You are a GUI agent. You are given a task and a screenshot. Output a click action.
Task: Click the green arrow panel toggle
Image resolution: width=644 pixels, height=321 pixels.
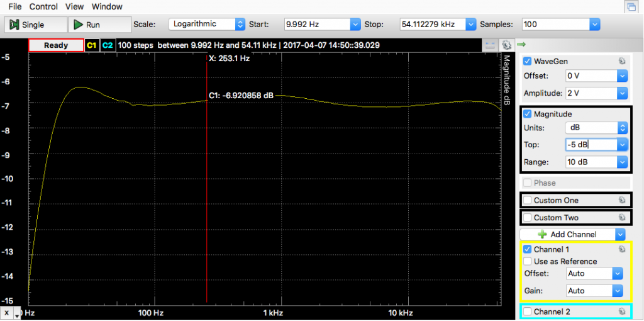point(521,45)
